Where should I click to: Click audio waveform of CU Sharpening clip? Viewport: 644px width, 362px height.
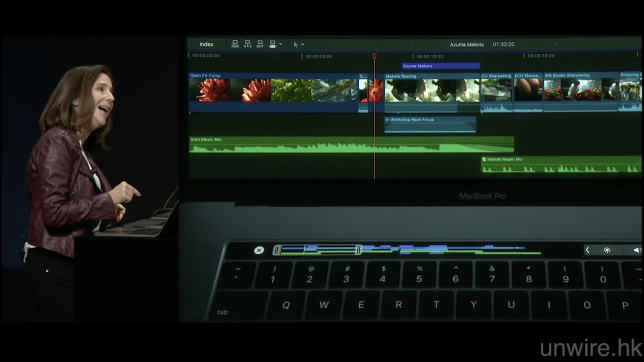coord(497,107)
